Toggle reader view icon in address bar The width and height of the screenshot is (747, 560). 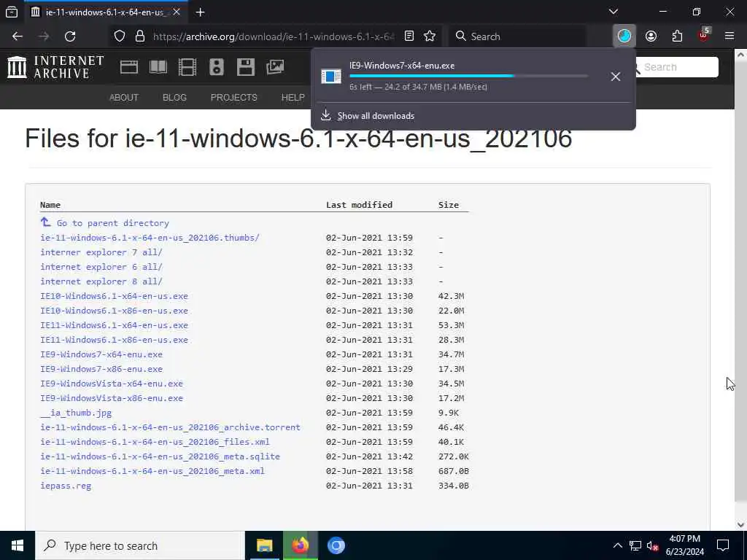click(409, 36)
